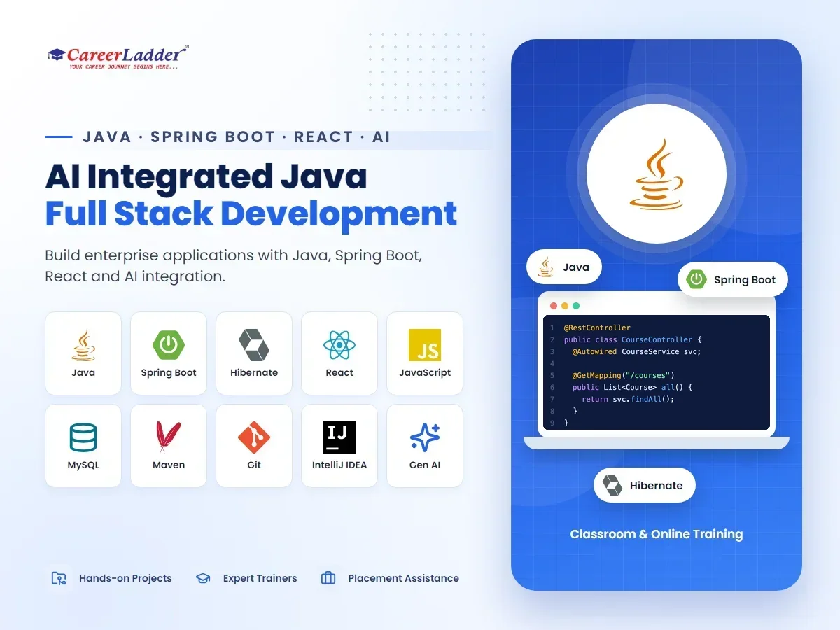Click the "@RestController" code line
Viewport: 840px width, 630px height.
(597, 328)
